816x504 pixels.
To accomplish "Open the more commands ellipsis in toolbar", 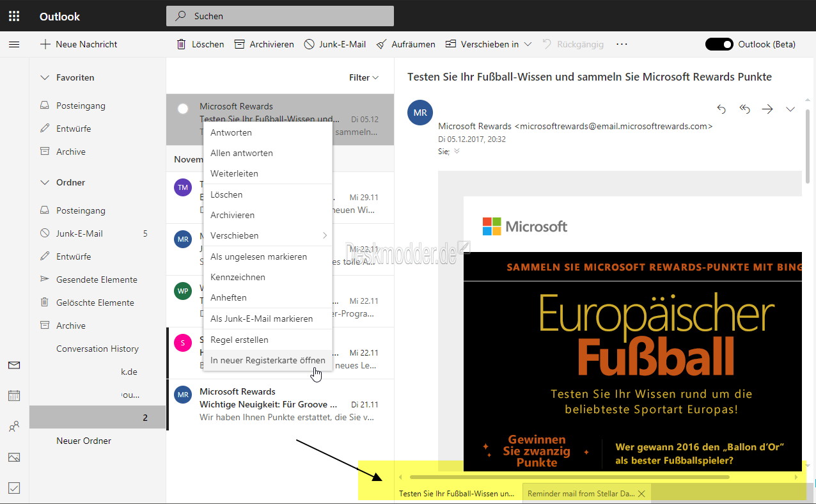I will 622,44.
